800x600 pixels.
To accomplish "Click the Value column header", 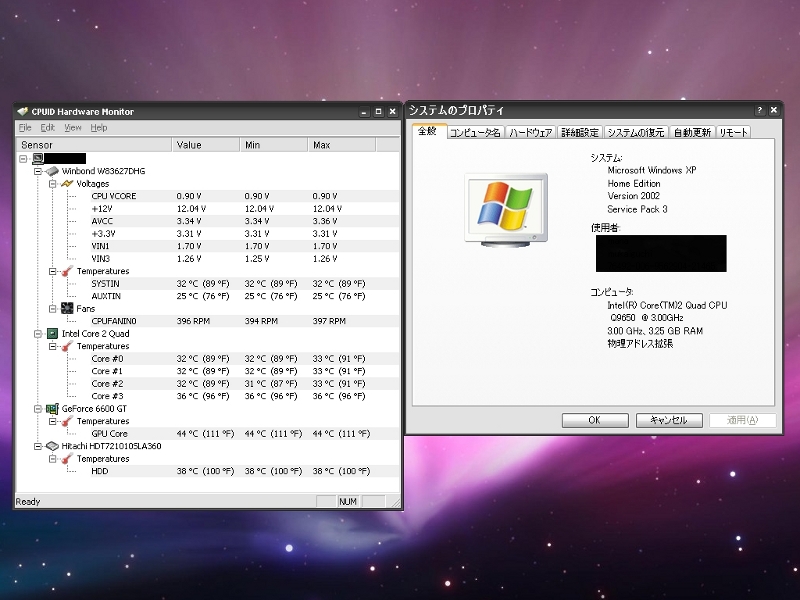I will (x=206, y=145).
